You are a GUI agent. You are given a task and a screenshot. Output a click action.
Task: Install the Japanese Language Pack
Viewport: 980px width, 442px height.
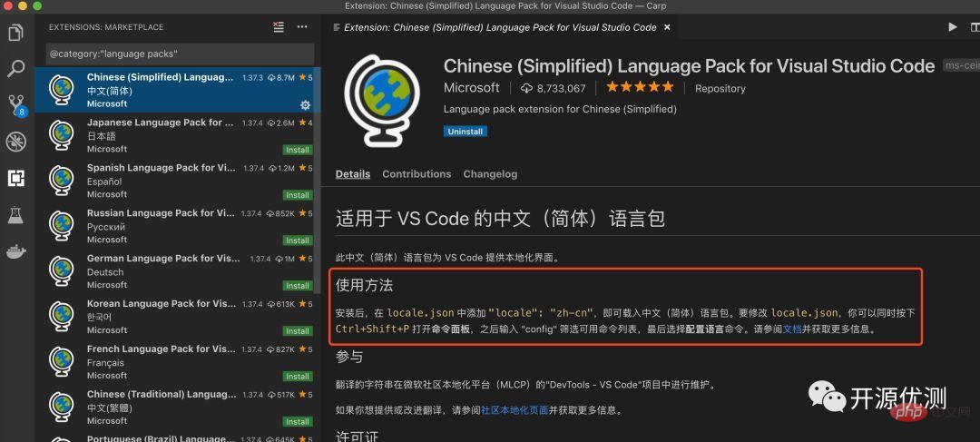pyautogui.click(x=298, y=150)
